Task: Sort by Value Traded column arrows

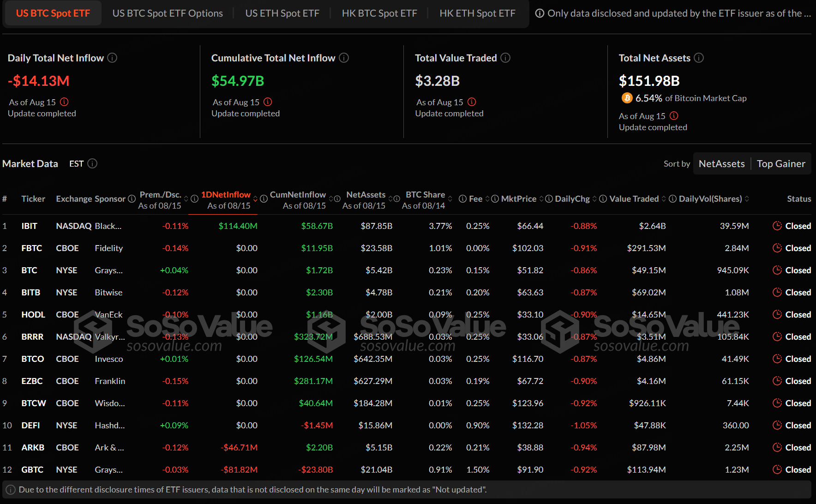Action: [664, 199]
